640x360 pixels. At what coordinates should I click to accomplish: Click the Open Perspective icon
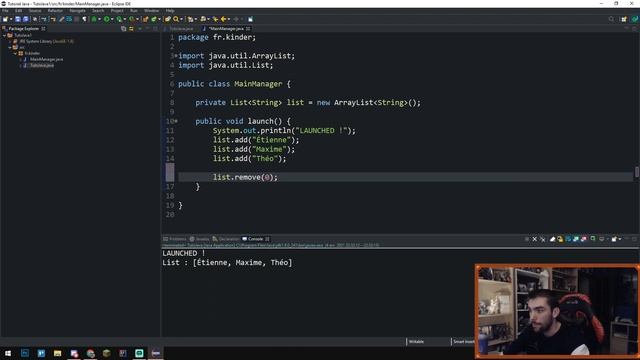click(x=624, y=19)
